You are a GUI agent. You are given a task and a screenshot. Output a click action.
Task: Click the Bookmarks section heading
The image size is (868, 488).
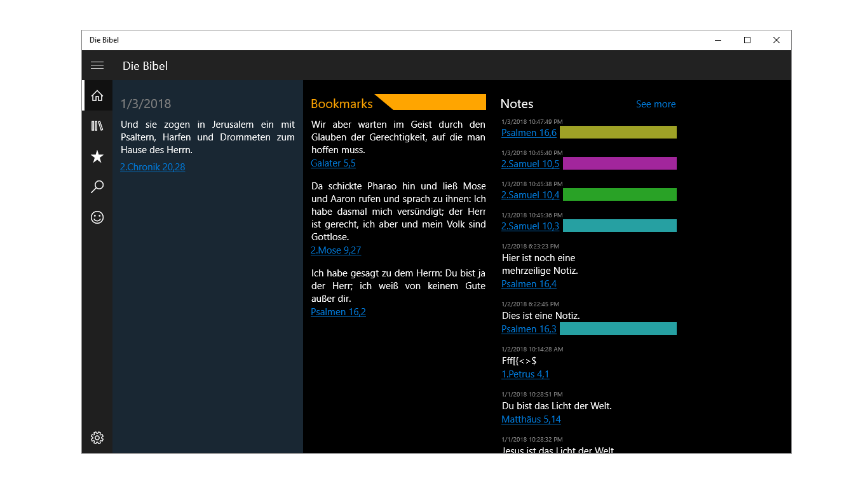pyautogui.click(x=341, y=104)
